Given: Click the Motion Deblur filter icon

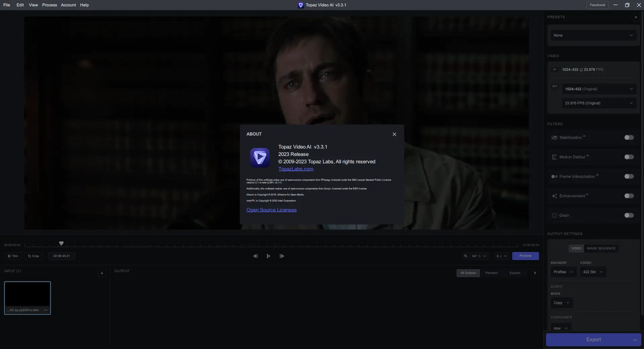Looking at the screenshot, I should point(554,157).
